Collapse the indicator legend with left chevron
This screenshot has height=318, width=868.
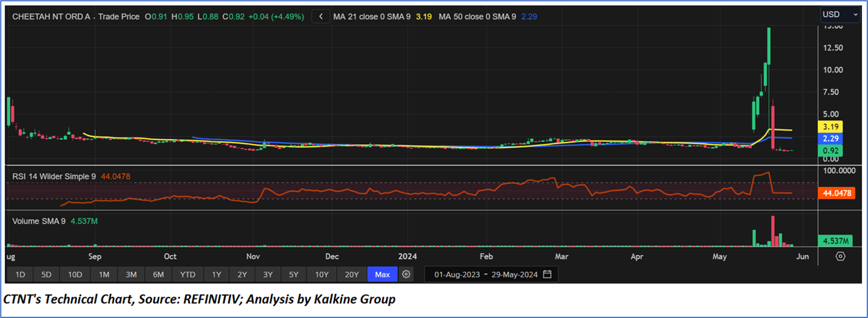pyautogui.click(x=321, y=17)
